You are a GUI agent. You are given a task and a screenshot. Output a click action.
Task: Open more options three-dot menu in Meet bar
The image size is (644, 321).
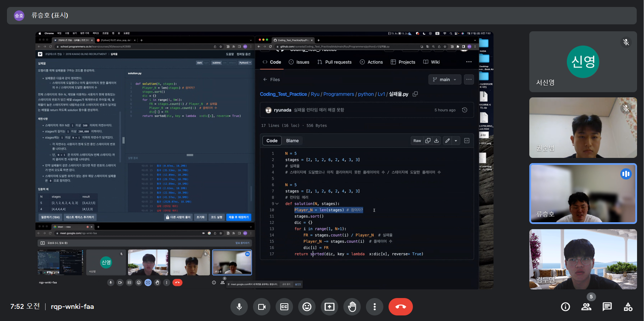pyautogui.click(x=375, y=306)
